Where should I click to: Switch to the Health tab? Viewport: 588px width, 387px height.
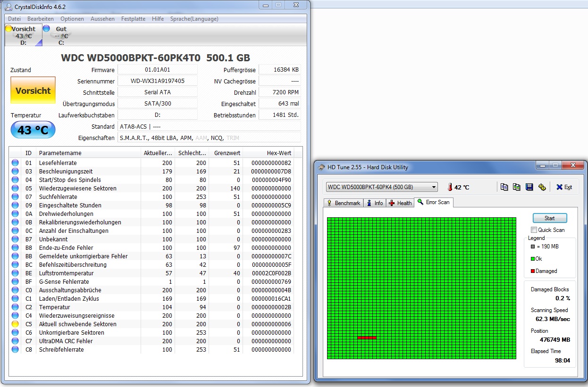[x=400, y=203]
